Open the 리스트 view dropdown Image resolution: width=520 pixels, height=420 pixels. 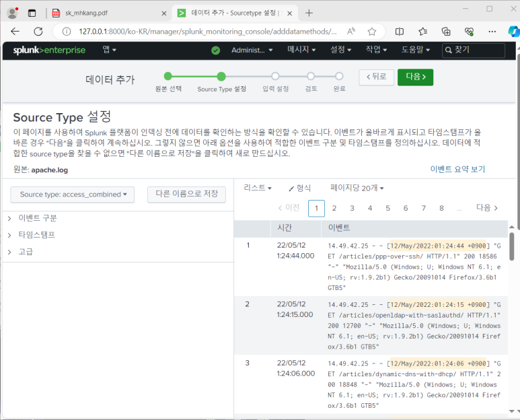tap(258, 188)
